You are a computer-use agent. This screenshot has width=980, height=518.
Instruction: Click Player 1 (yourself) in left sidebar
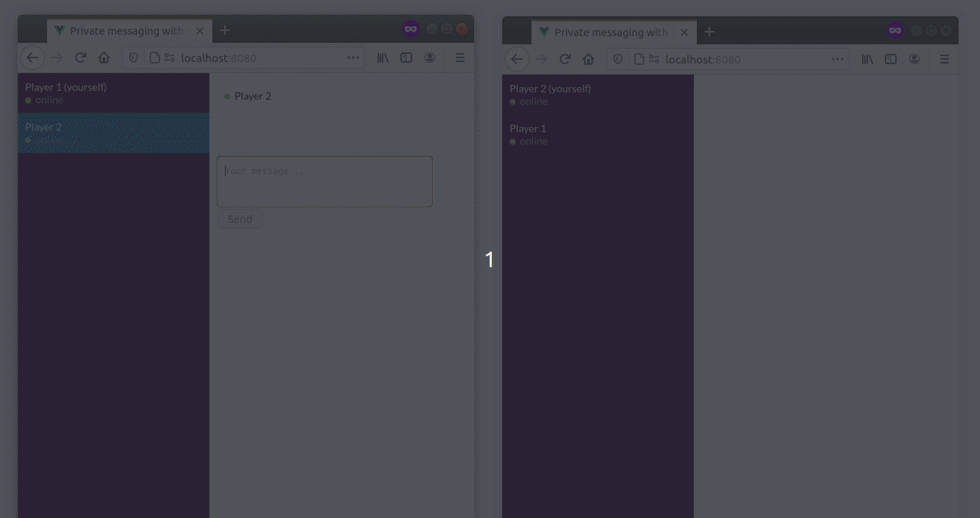click(113, 93)
